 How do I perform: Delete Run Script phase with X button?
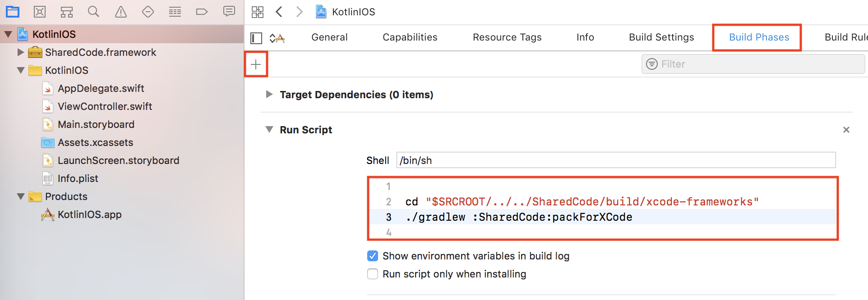coord(846,130)
